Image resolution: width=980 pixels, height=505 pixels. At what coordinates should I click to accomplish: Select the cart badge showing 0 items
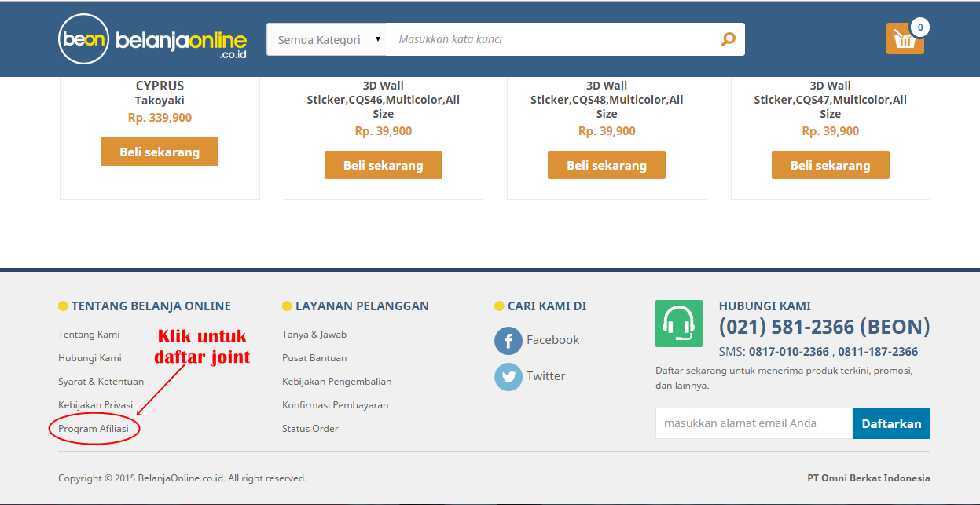click(919, 26)
